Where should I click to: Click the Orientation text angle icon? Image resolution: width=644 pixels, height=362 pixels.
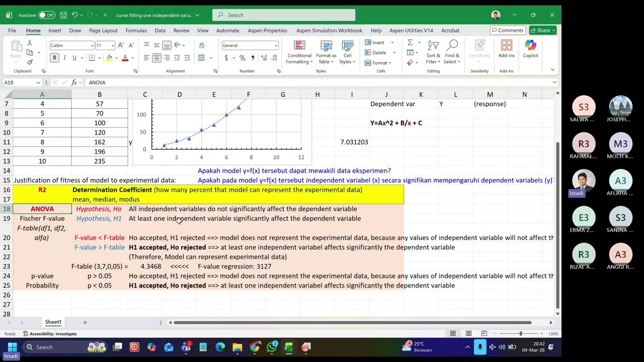pyautogui.click(x=177, y=45)
